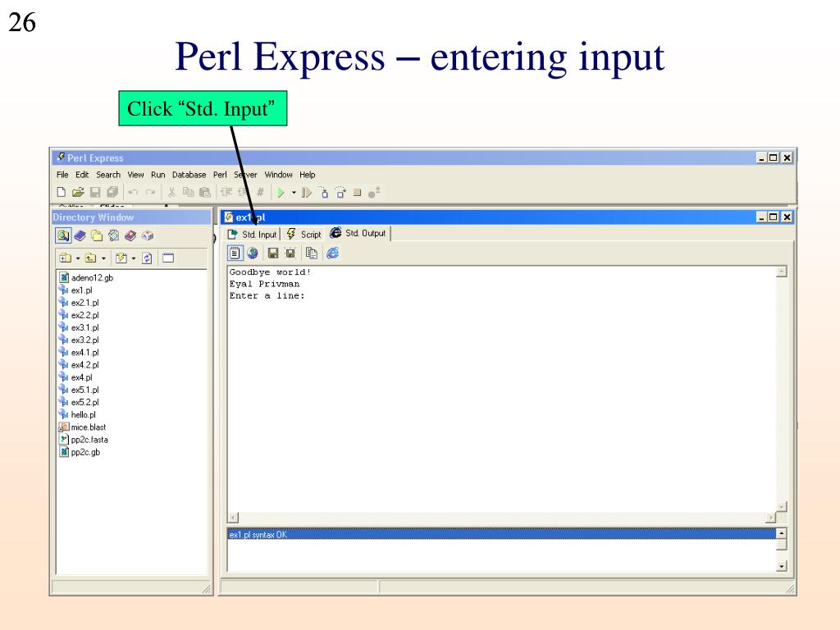Click the new folder icon in directory toolbar
Image resolution: width=840 pixels, height=630 pixels.
[x=65, y=258]
